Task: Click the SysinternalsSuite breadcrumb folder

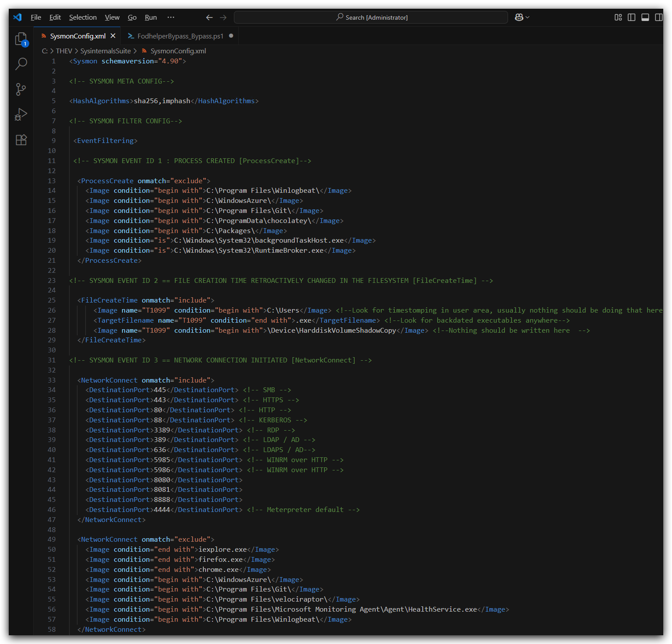Action: 105,51
